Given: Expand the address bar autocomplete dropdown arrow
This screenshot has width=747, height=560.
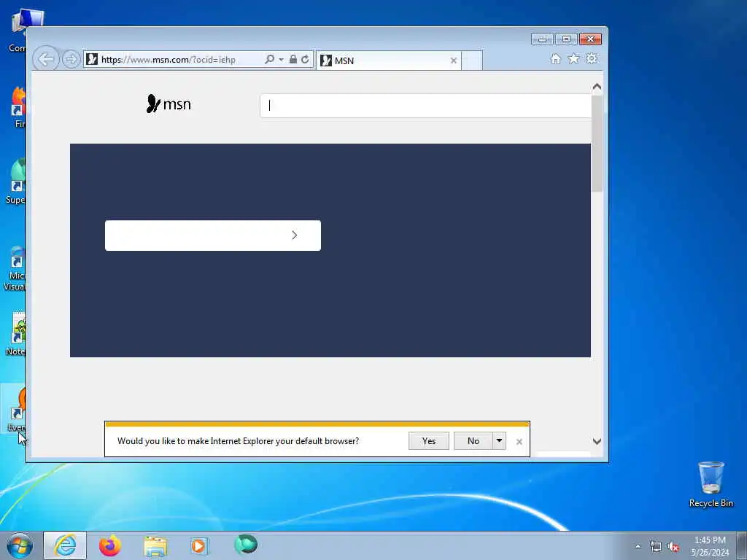Looking at the screenshot, I should click(x=281, y=60).
